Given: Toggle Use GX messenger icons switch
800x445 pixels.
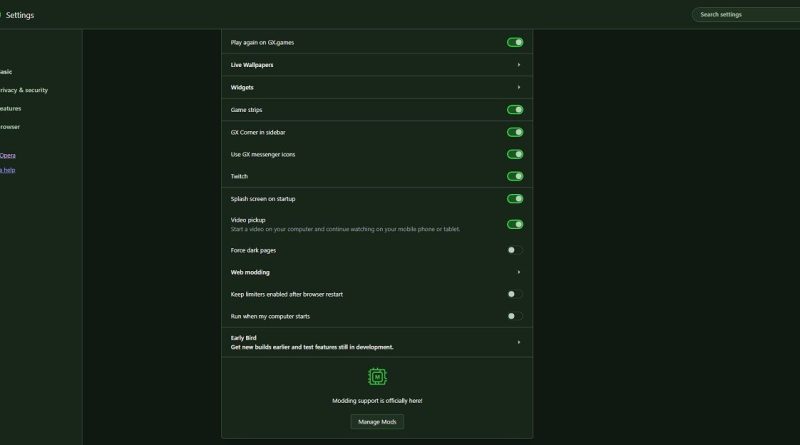Looking at the screenshot, I should pos(515,154).
